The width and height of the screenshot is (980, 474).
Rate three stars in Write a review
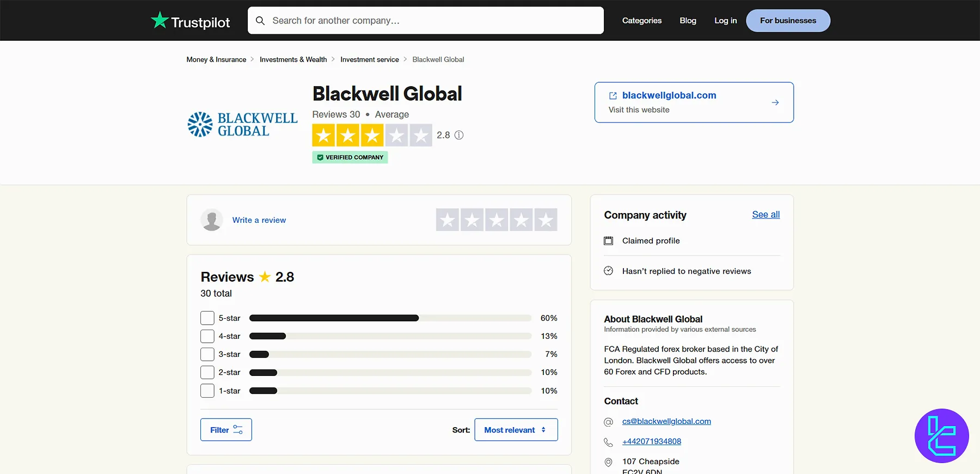497,220
